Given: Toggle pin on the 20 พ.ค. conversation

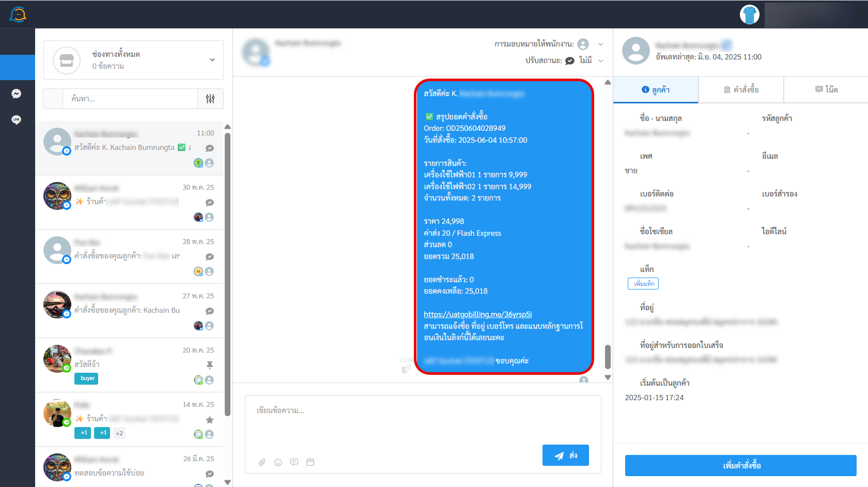Looking at the screenshot, I should pos(210,365).
